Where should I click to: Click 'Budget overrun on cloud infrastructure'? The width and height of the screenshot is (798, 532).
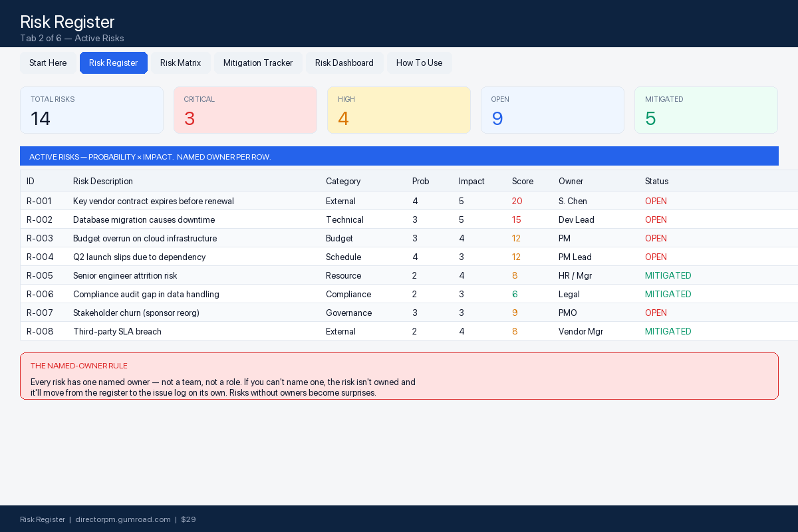point(145,238)
